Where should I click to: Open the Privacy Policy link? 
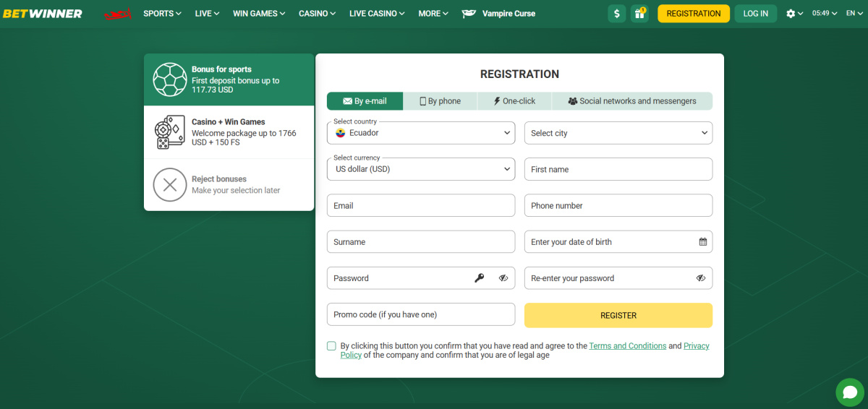(x=696, y=346)
